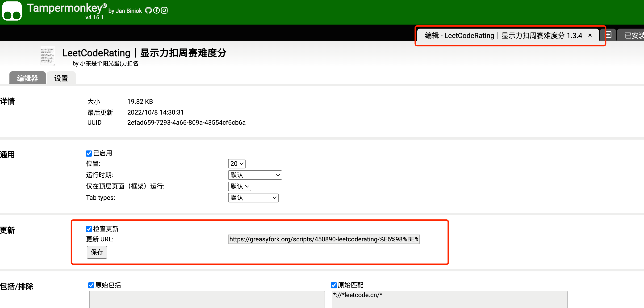The width and height of the screenshot is (644, 308).
Task: Disable the 已启用 checkbox
Action: (89, 153)
